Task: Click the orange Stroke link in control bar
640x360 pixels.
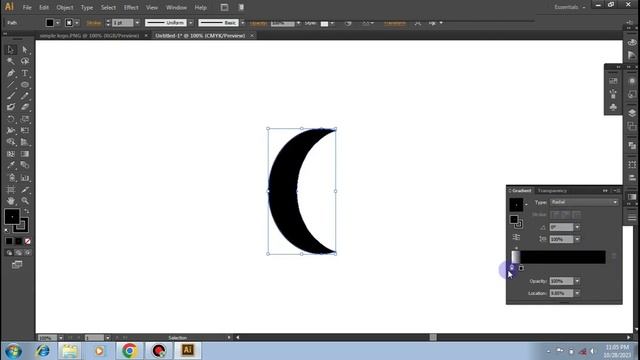Action: 94,23
